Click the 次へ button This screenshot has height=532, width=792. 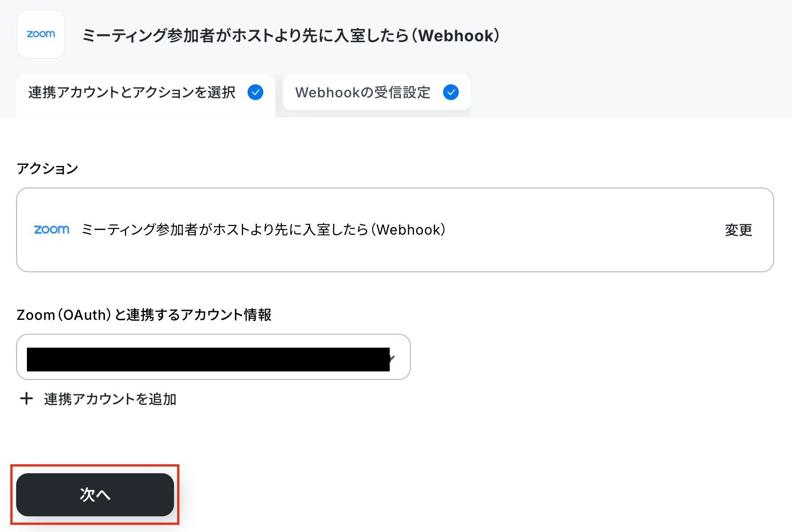click(x=95, y=495)
